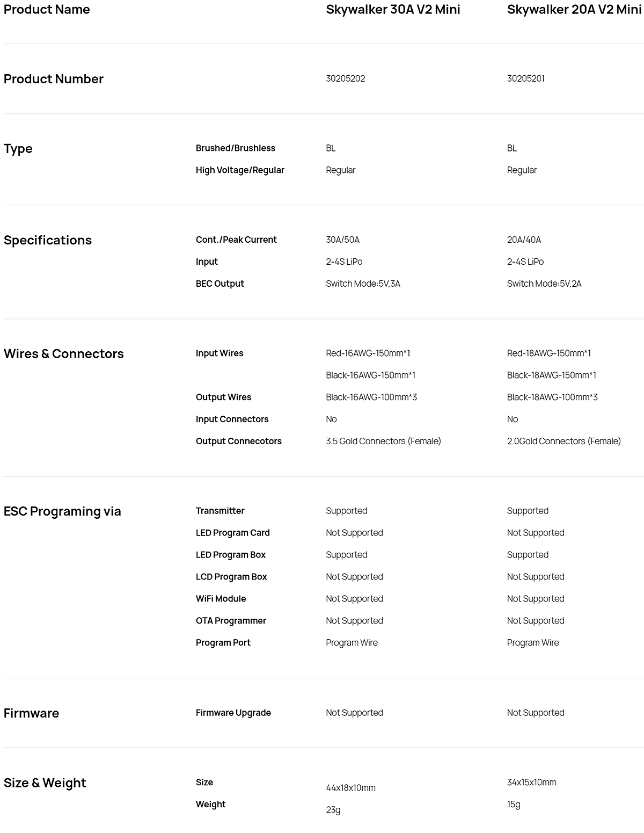Click the Red-18AWG-150mm*1 input wire value
Screen dimensions: 644x833
pyautogui.click(x=548, y=353)
